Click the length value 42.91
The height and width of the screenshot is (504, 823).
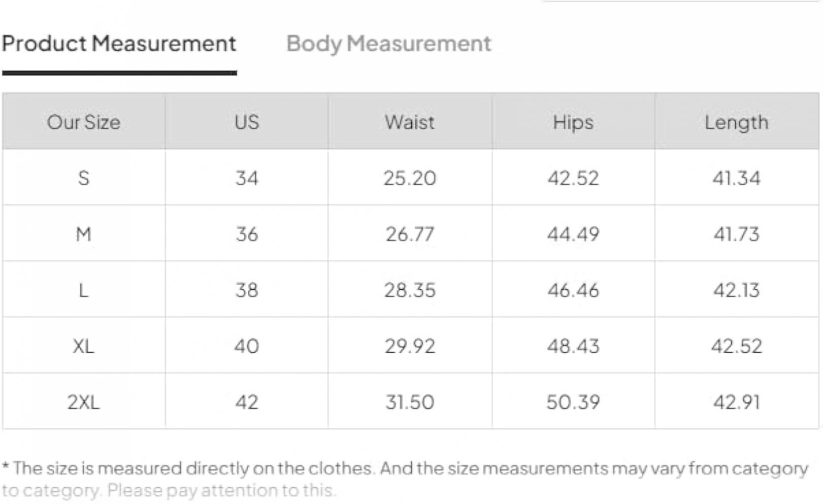tap(737, 402)
